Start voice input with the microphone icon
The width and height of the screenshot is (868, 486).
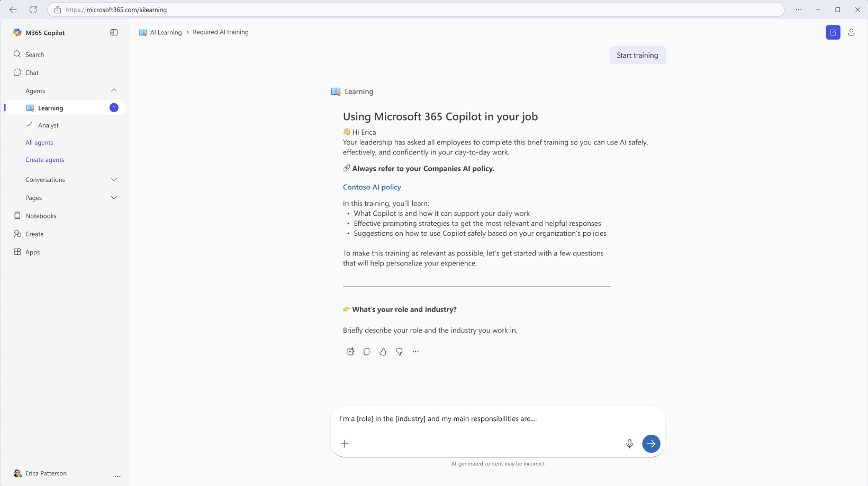629,444
